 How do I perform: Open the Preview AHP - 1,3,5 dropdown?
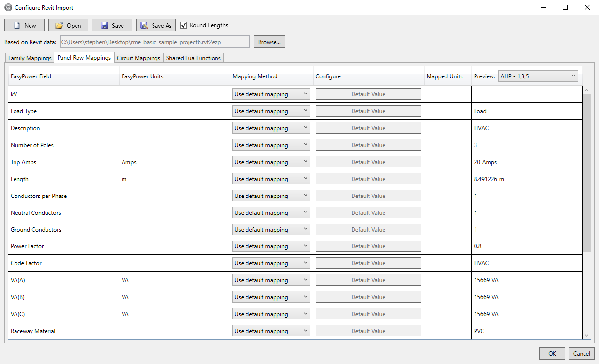538,76
